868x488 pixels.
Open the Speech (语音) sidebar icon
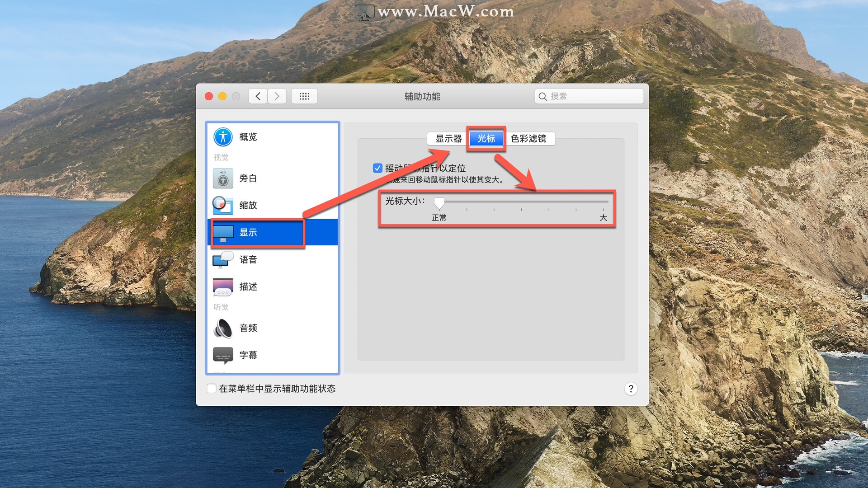[223, 260]
